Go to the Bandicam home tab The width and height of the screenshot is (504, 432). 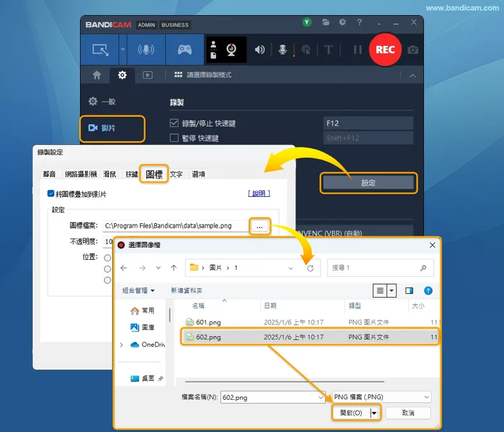click(x=97, y=75)
